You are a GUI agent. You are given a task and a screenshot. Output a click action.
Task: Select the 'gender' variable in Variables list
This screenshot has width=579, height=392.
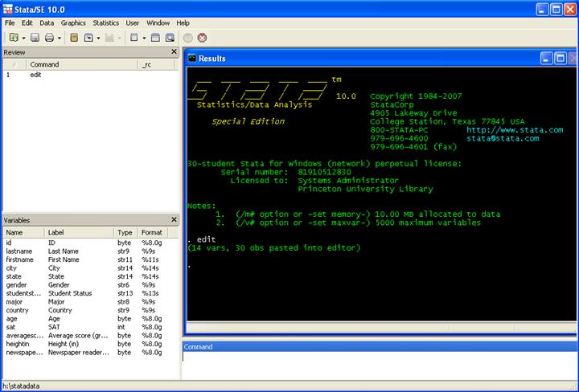click(16, 284)
